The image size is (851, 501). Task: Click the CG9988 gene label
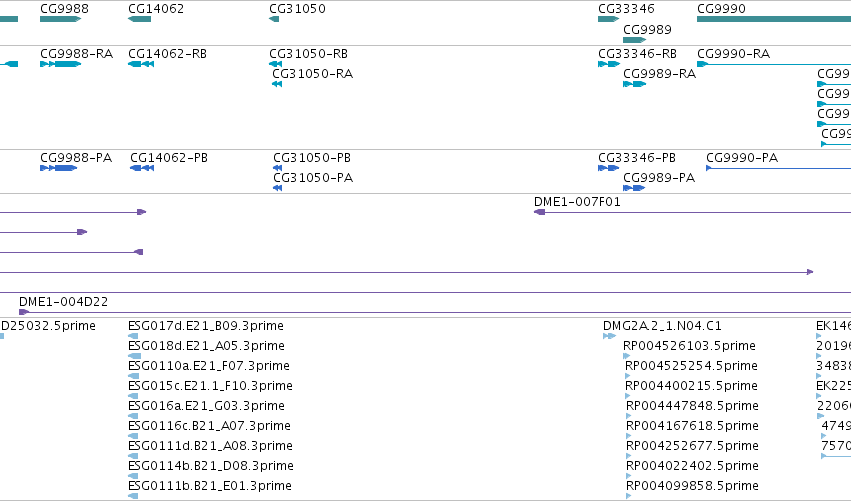point(64,9)
